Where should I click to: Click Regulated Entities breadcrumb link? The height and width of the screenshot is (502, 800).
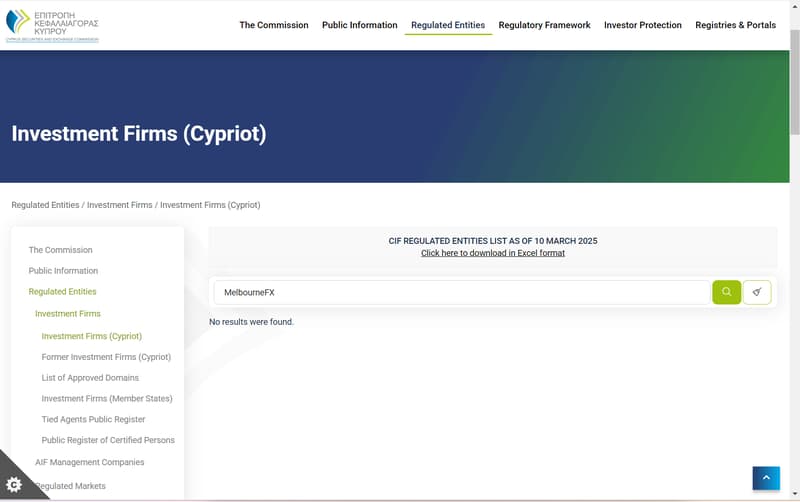[x=45, y=205]
